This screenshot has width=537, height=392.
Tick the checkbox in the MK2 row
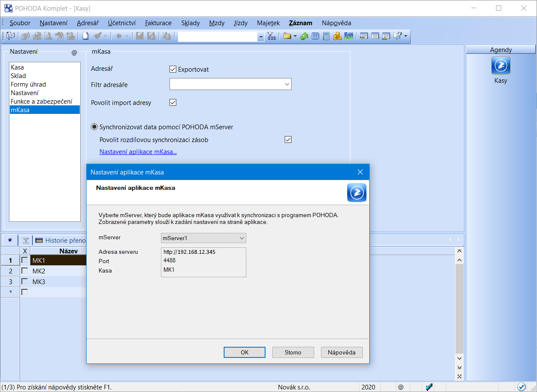click(25, 271)
